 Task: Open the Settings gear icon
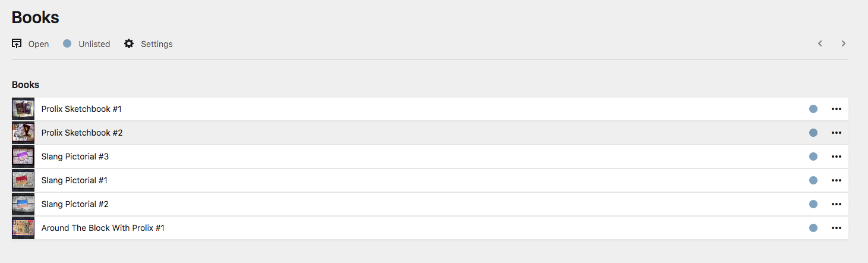[x=129, y=43]
